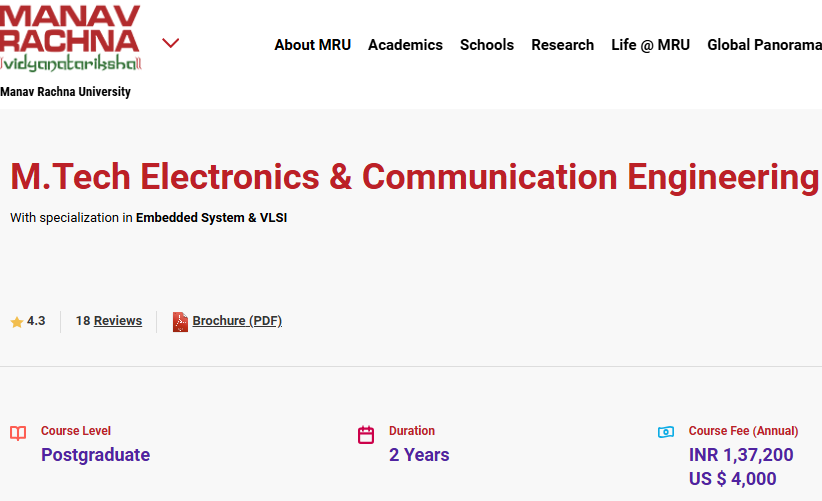Image resolution: width=822 pixels, height=501 pixels.
Task: Open the Schools menu
Action: (x=486, y=45)
